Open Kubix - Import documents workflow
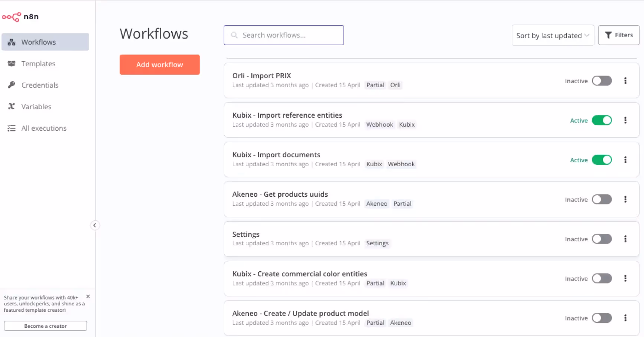 coord(276,155)
